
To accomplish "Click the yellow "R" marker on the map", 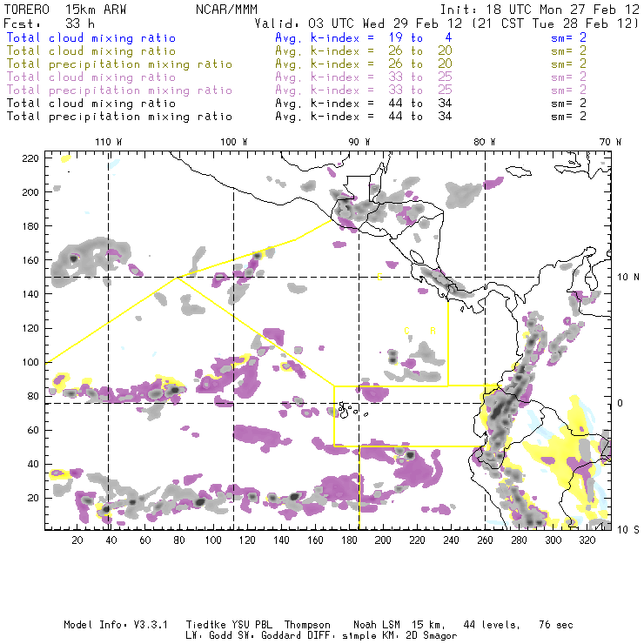I will point(433,331).
